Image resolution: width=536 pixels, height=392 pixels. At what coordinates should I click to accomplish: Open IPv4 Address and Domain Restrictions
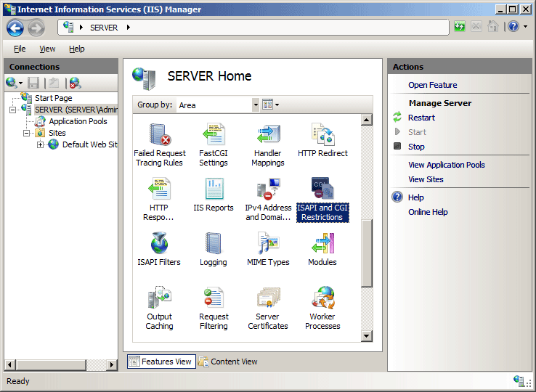[268, 199]
